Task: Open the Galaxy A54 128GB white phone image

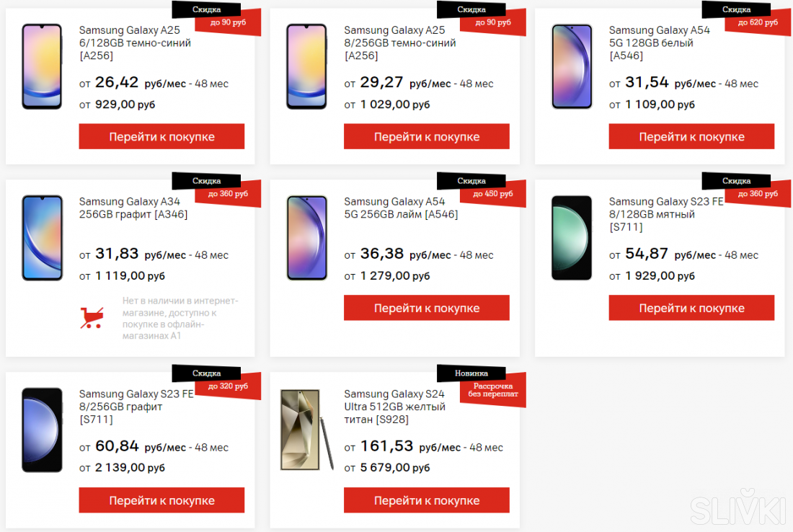Action: coord(572,66)
